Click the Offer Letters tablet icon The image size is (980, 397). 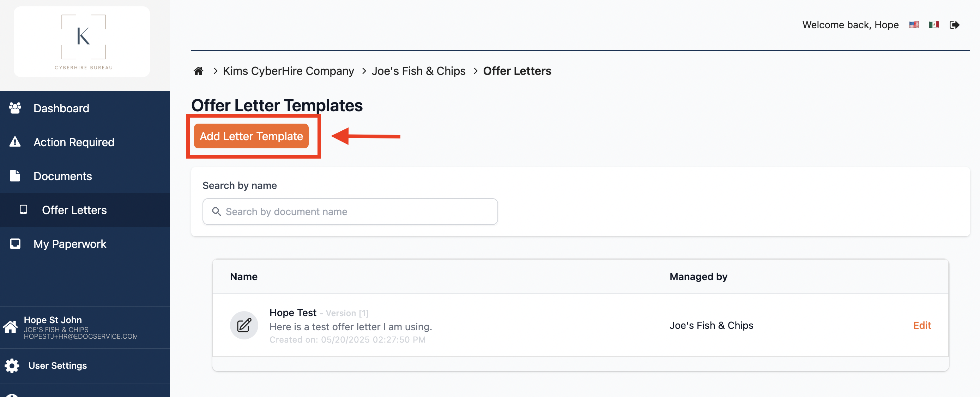[x=23, y=209]
